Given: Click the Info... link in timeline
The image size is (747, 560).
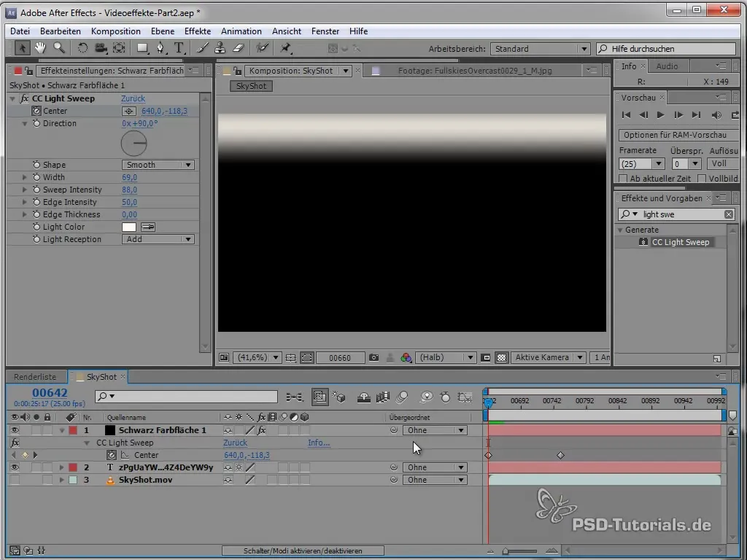Looking at the screenshot, I should (x=319, y=443).
